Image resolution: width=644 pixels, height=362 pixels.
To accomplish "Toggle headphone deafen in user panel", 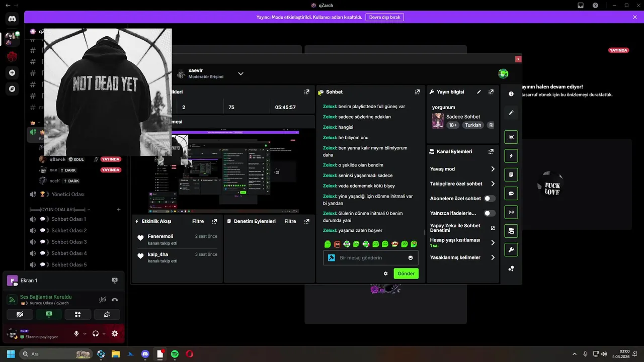I will (96, 333).
